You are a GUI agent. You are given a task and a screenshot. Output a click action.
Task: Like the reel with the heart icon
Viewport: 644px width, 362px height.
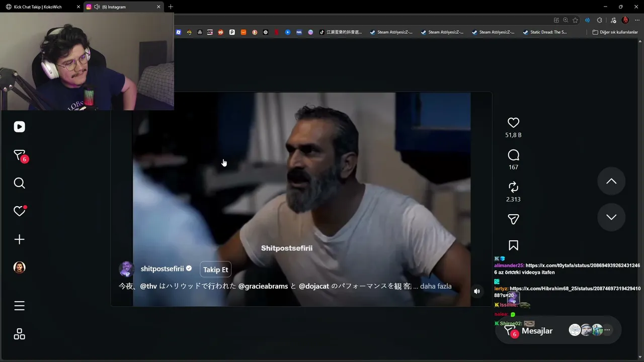tap(513, 123)
